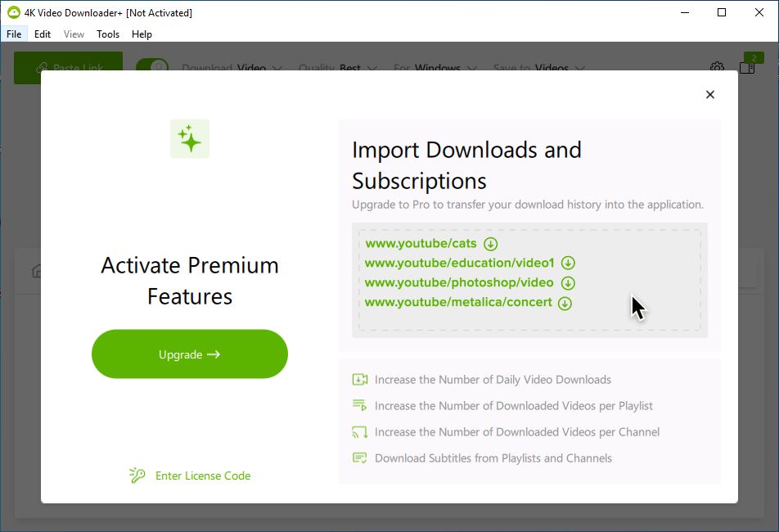Screen dimensions: 779x532
Task: Click the home icon behind the dialog
Action: [x=36, y=271]
